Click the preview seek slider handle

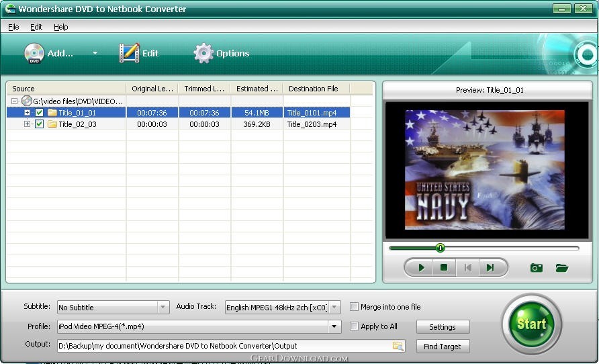click(x=440, y=248)
